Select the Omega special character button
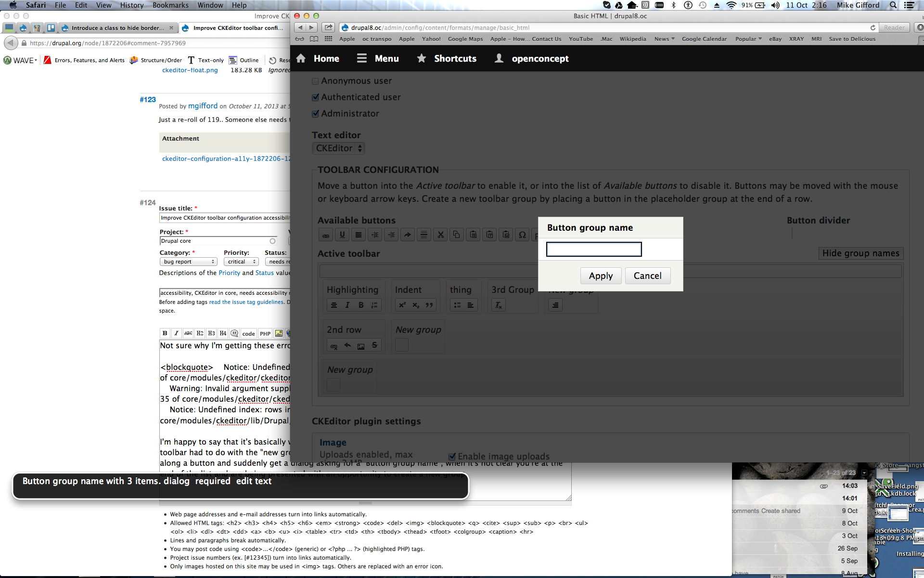This screenshot has width=924, height=578. tap(522, 235)
